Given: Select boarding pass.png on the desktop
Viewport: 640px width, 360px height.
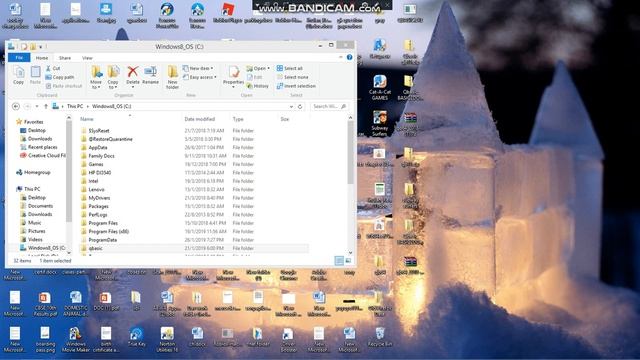Looking at the screenshot, I should pyautogui.click(x=45, y=340).
